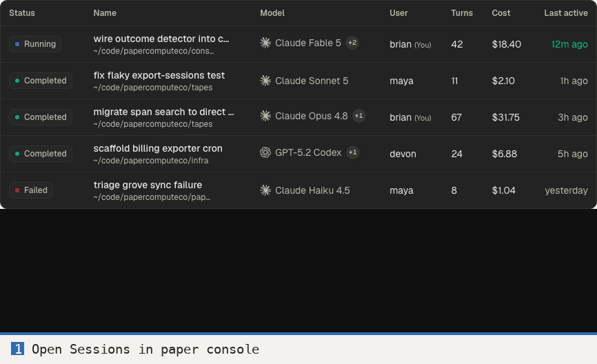The image size is (597, 364).
Task: Click path '~/code/papercomputeco/cons...'
Action: pos(154,51)
